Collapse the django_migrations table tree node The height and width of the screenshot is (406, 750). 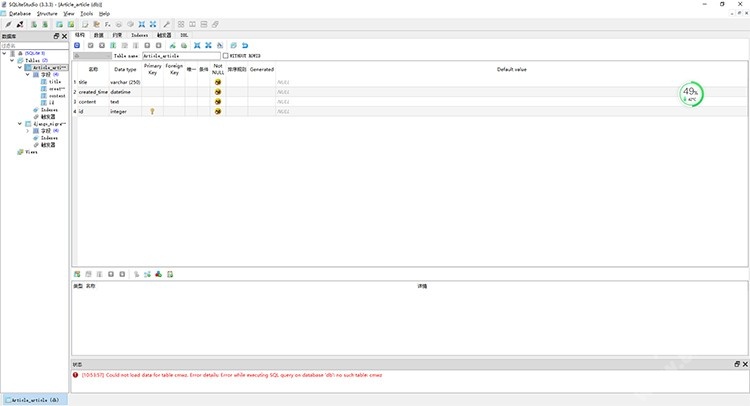pos(20,124)
